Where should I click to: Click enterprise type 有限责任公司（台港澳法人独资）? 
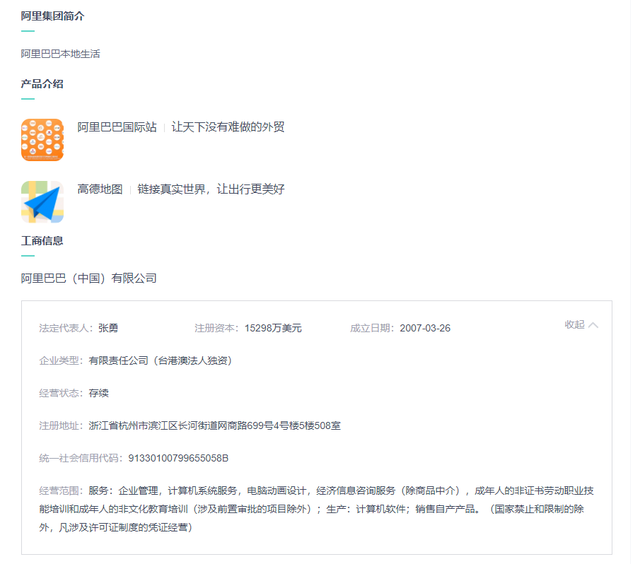tap(160, 361)
